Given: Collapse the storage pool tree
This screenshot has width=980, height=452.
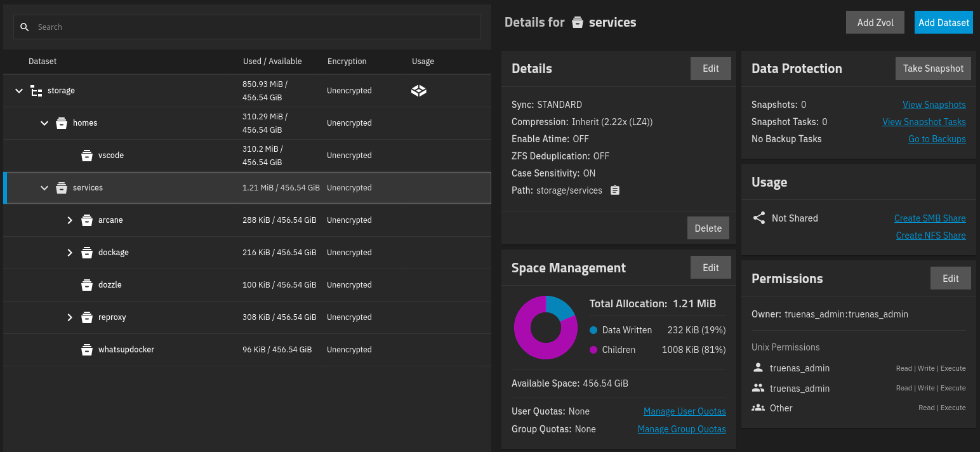Looking at the screenshot, I should (x=19, y=91).
